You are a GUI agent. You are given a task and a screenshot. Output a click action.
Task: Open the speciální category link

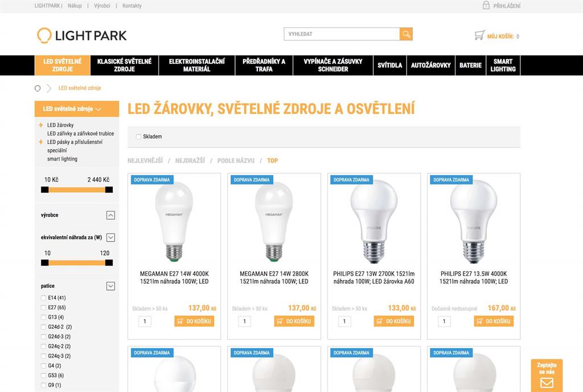(57, 150)
